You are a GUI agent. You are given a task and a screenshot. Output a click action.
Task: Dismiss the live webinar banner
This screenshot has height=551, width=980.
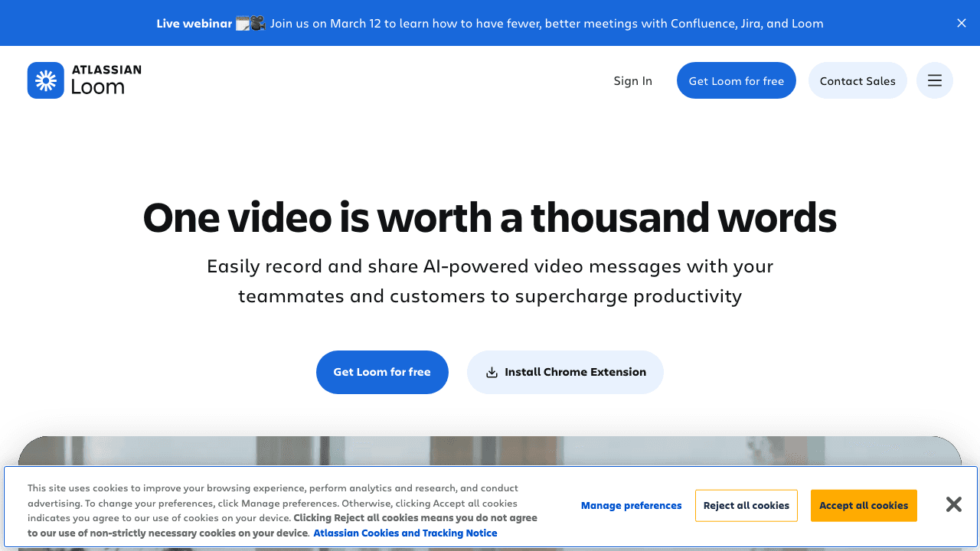(962, 23)
